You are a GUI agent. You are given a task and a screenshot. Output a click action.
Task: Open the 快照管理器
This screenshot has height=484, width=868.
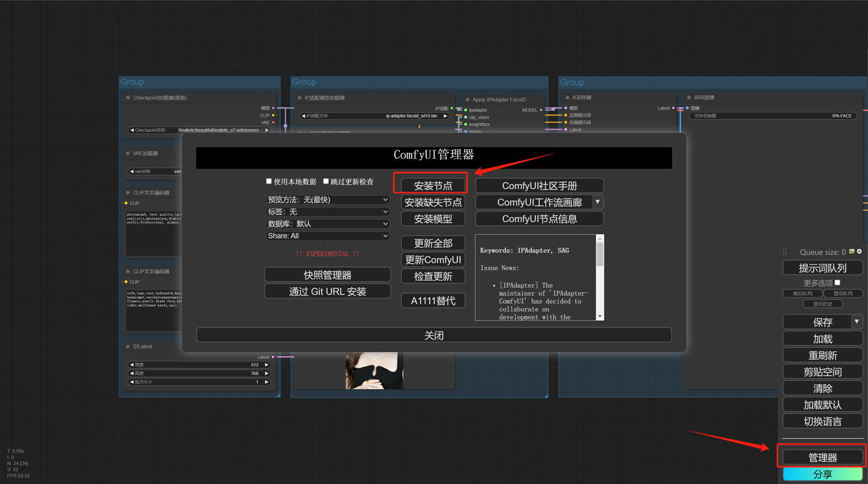pyautogui.click(x=328, y=274)
